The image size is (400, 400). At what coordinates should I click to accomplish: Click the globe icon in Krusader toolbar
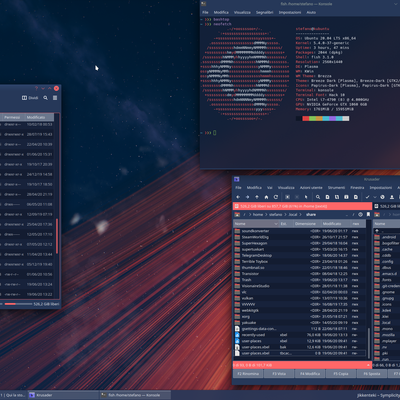382,197
